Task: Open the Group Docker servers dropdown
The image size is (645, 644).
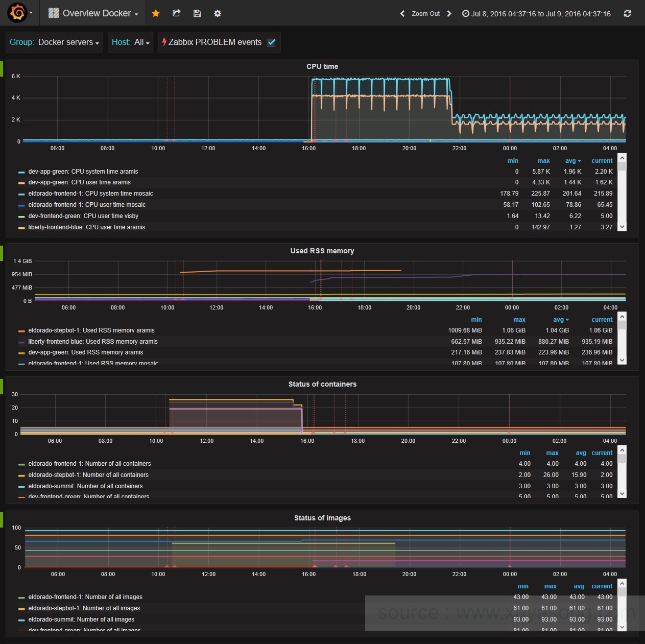Action: [x=54, y=42]
